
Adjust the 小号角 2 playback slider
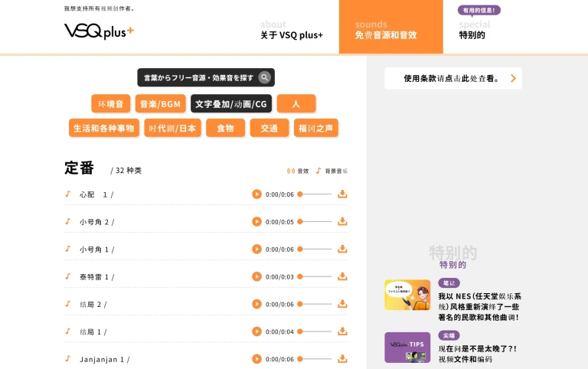pyautogui.click(x=314, y=221)
